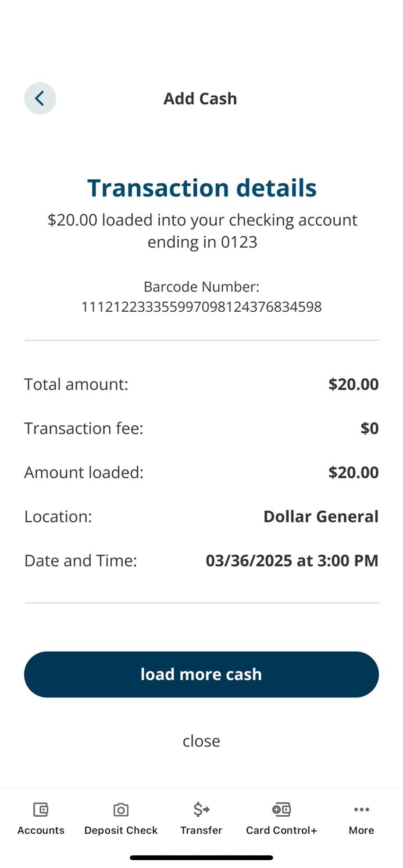Tap the Total amount $20.00 value
Screen dimensions: 403x868
pyautogui.click(x=353, y=384)
